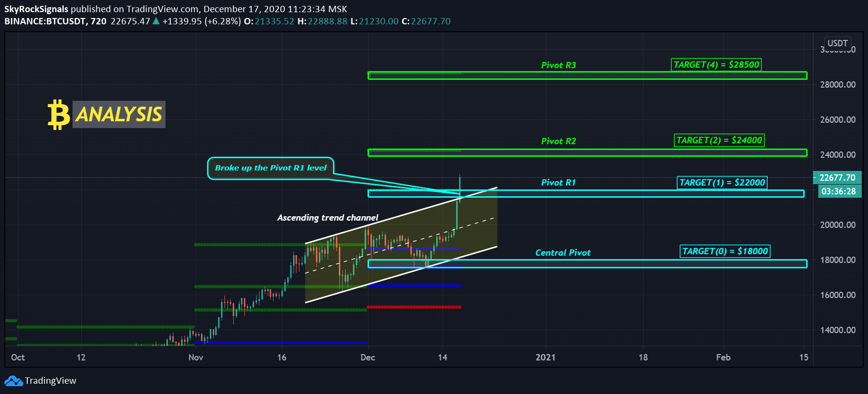Click the 24000.00 price axis label

click(x=838, y=155)
